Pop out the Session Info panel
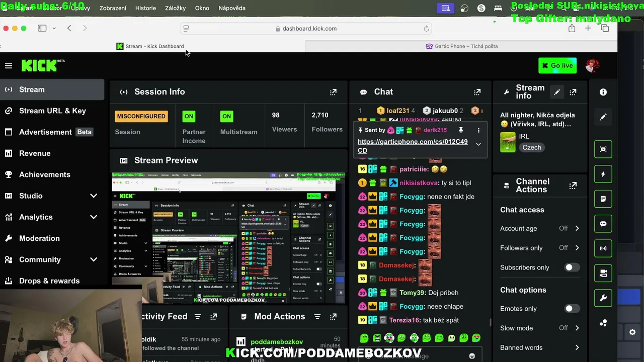 [333, 92]
